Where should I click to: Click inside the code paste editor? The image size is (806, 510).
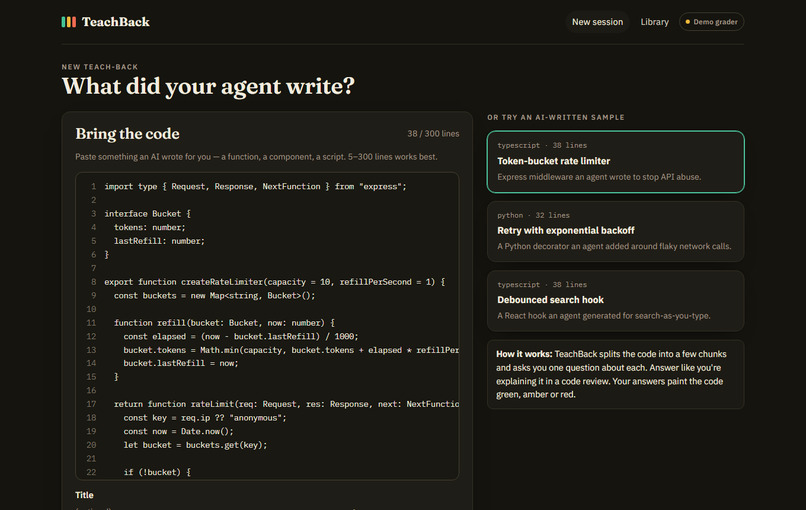[267, 326]
